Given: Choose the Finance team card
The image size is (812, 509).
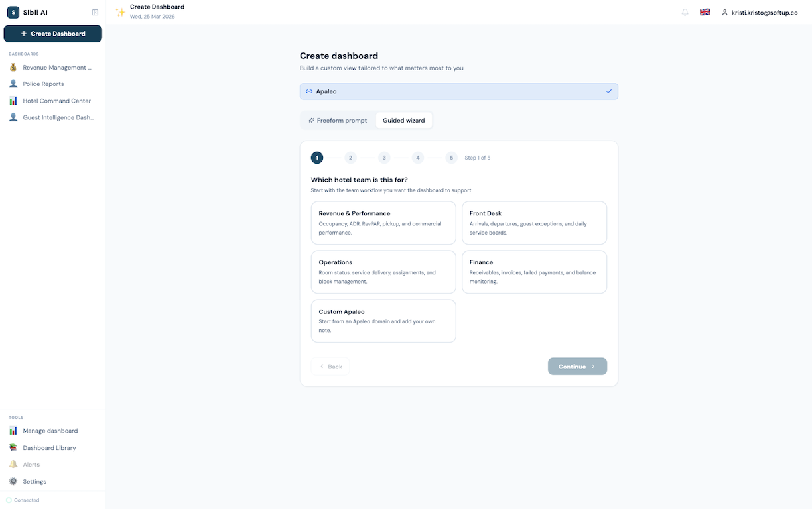Looking at the screenshot, I should [534, 272].
